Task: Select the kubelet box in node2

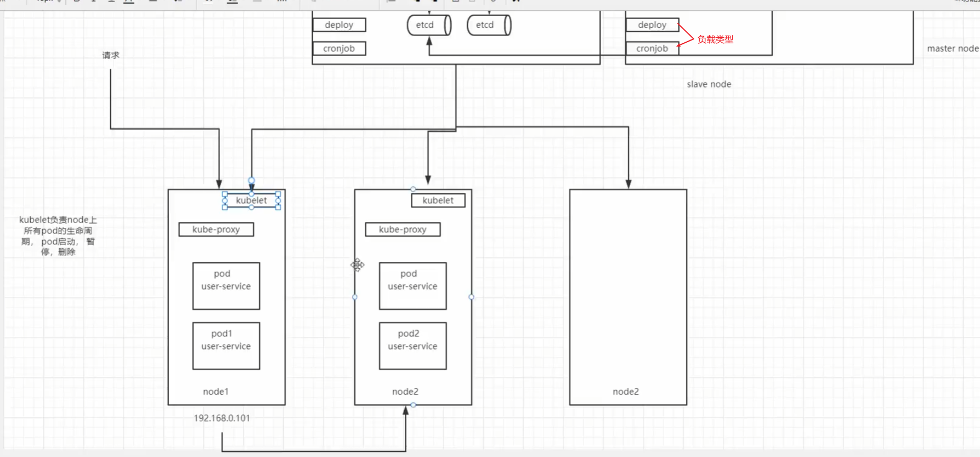Action: 438,201
